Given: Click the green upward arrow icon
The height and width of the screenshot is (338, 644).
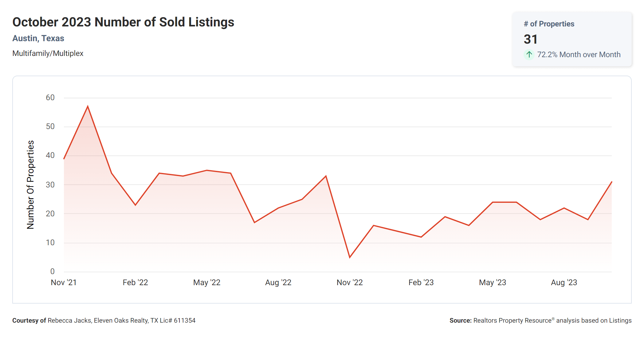Looking at the screenshot, I should 529,55.
